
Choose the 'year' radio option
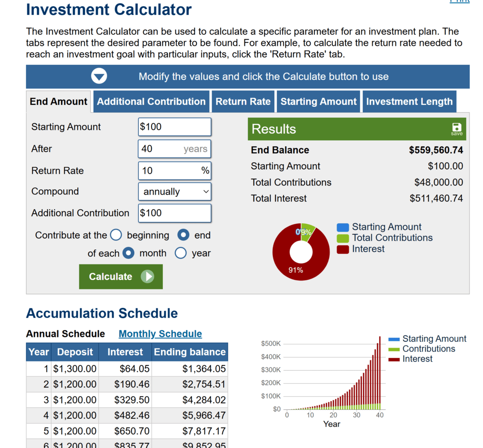pos(181,253)
